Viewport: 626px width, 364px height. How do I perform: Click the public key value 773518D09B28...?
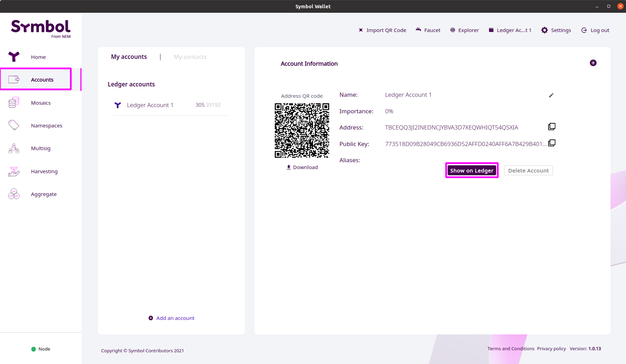click(466, 144)
